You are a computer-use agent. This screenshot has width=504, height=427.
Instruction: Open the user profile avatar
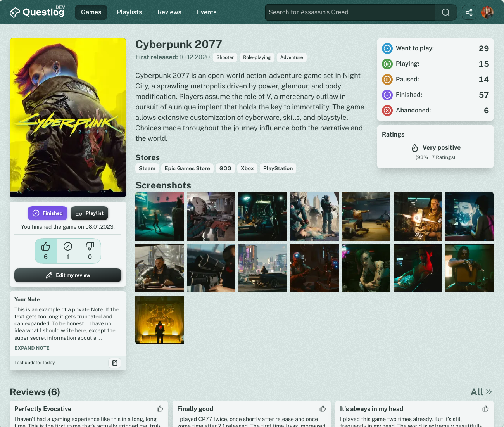pos(487,12)
